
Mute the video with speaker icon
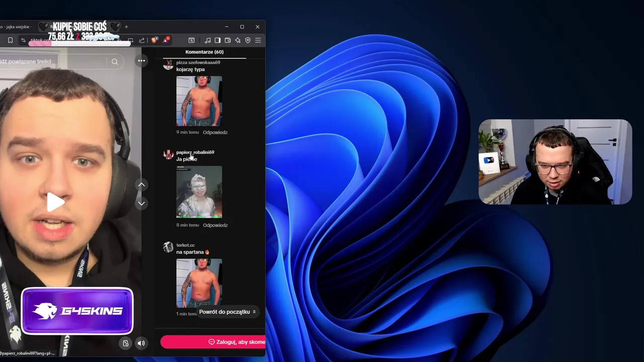coord(141,343)
